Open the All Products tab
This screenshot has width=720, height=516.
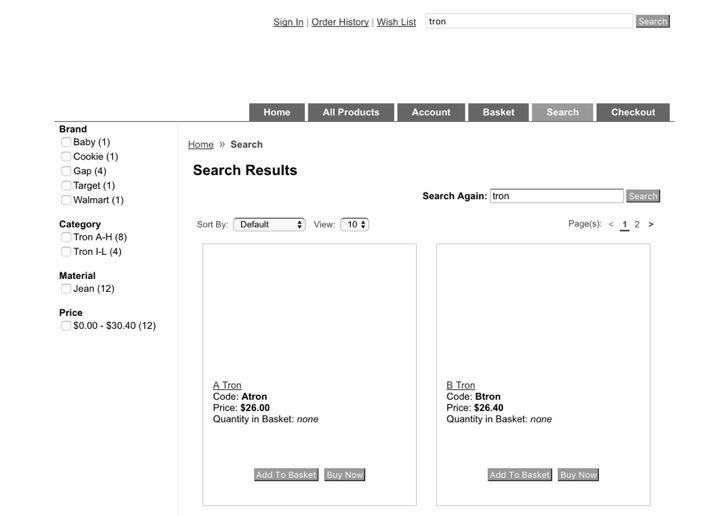[351, 112]
